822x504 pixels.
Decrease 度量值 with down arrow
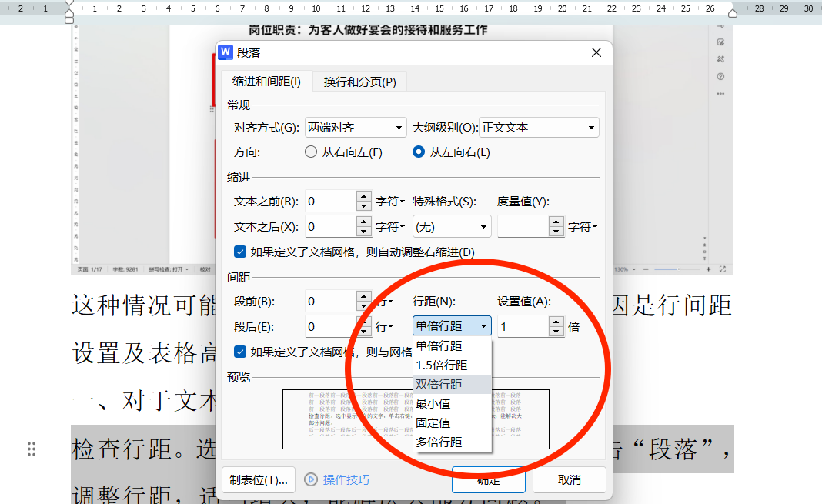[x=556, y=232]
